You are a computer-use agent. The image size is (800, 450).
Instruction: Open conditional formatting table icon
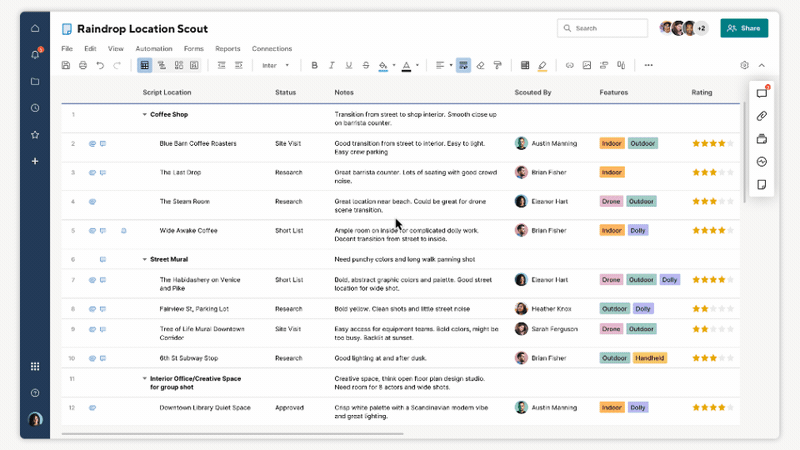tap(524, 65)
